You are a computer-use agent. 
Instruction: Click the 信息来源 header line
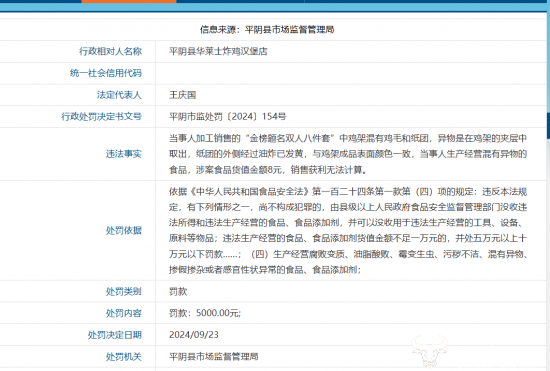coord(267,29)
